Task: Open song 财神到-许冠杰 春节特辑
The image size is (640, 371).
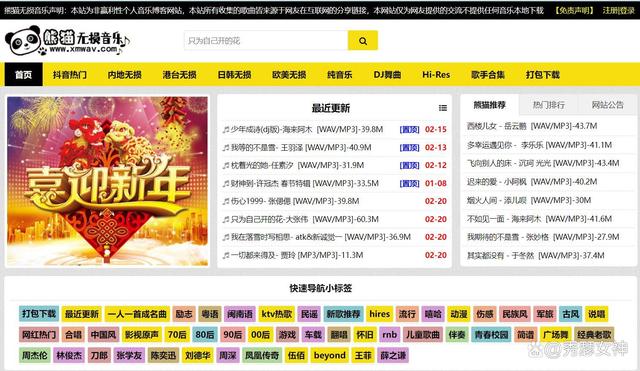Action: click(304, 183)
